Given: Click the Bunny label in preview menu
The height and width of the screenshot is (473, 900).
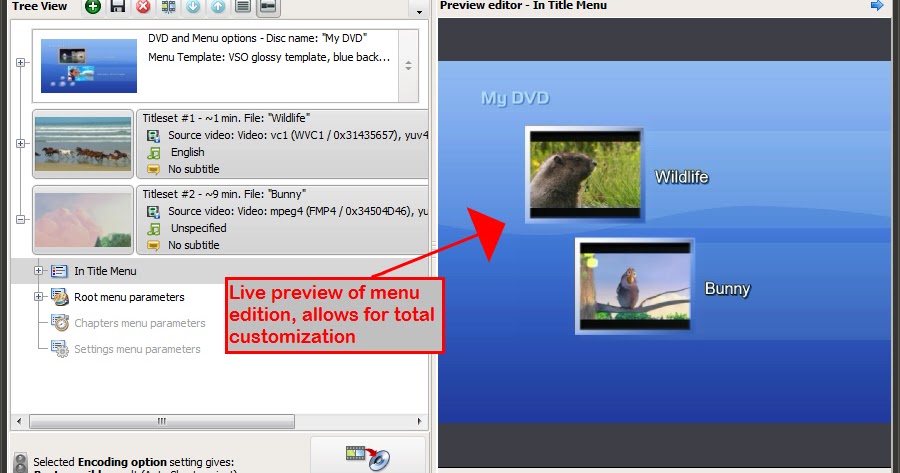Looking at the screenshot, I should pos(727,288).
